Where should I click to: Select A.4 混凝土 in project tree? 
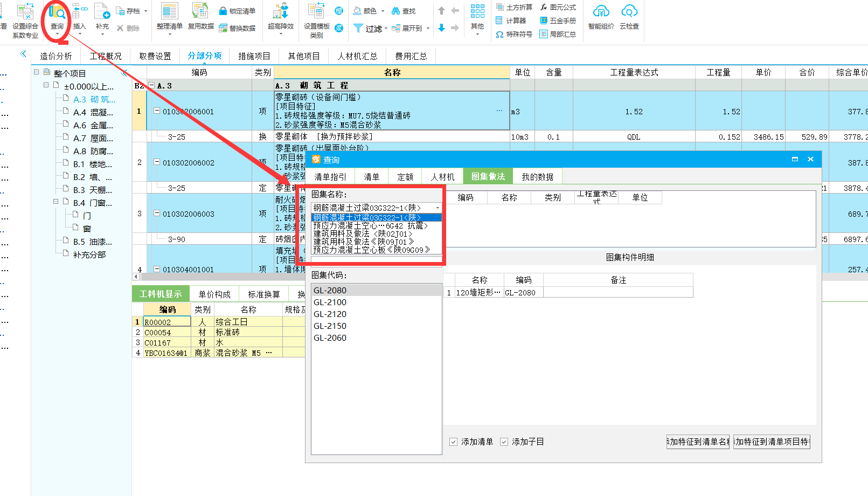tap(93, 112)
